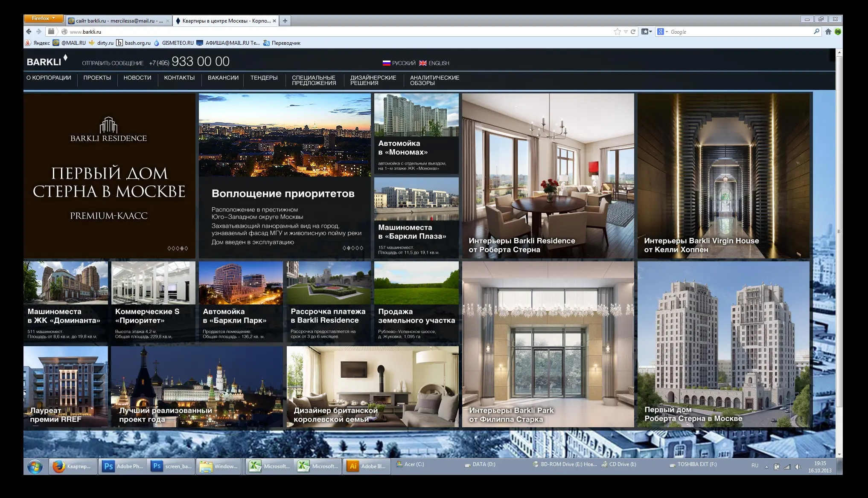The width and height of the screenshot is (868, 498).
Task: Open the GISMETEO.RU bookmark
Action: click(174, 43)
